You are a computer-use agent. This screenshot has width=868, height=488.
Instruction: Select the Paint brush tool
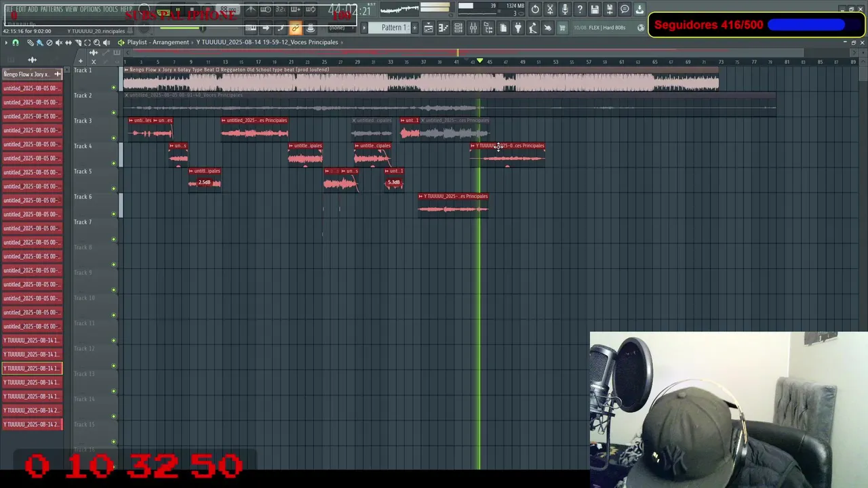pyautogui.click(x=40, y=43)
